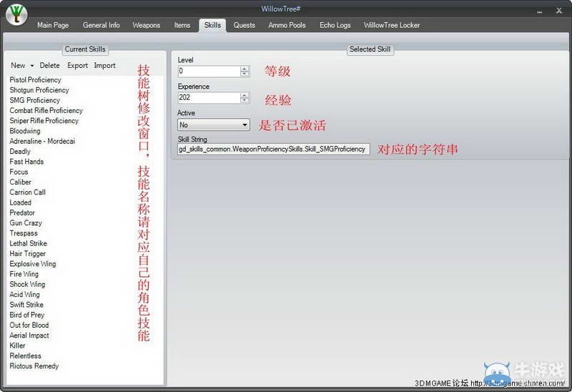Increase Level with the up arrow
The image size is (572, 392).
pos(245,69)
